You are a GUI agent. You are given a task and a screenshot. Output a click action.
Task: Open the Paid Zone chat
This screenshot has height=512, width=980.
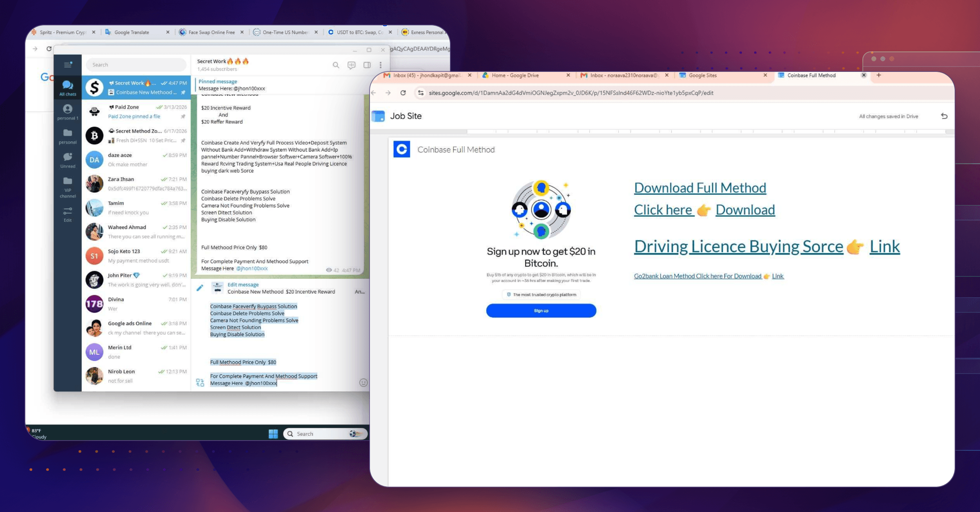[x=136, y=111]
